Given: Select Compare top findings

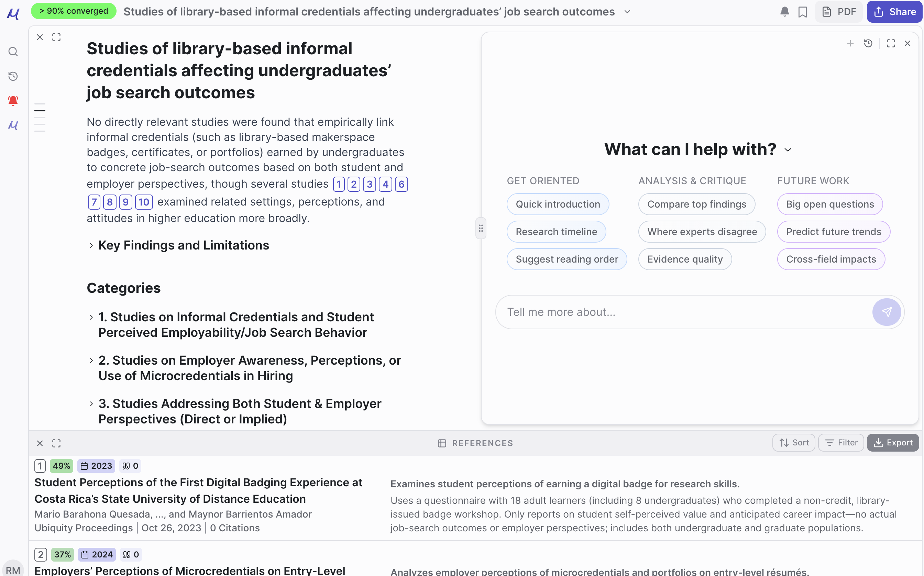Looking at the screenshot, I should [696, 204].
